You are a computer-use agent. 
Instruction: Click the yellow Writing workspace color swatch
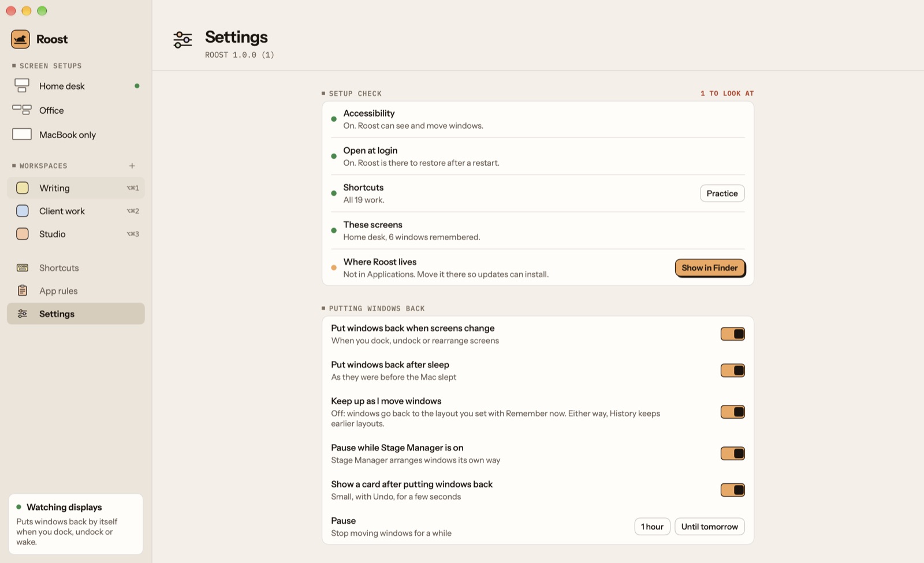pos(23,188)
